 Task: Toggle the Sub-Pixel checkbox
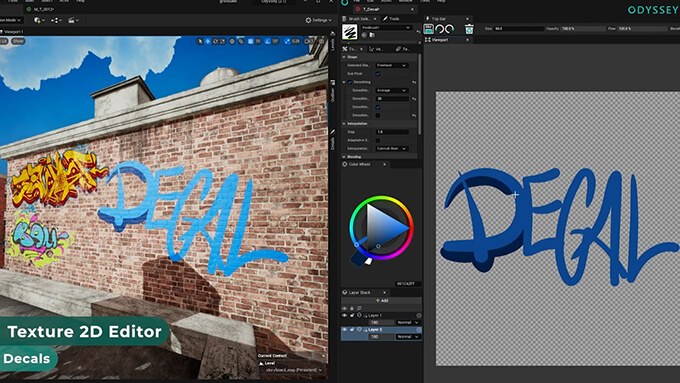coord(378,74)
